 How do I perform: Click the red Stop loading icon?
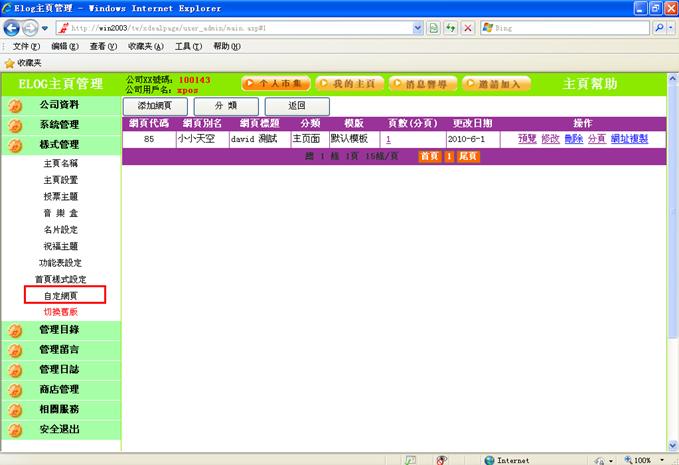468,28
